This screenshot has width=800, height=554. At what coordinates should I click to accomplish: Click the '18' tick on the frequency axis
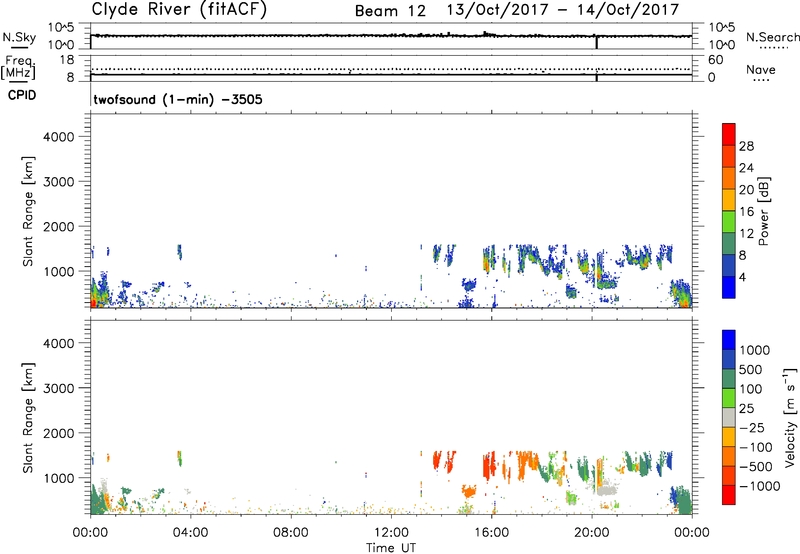[67, 60]
